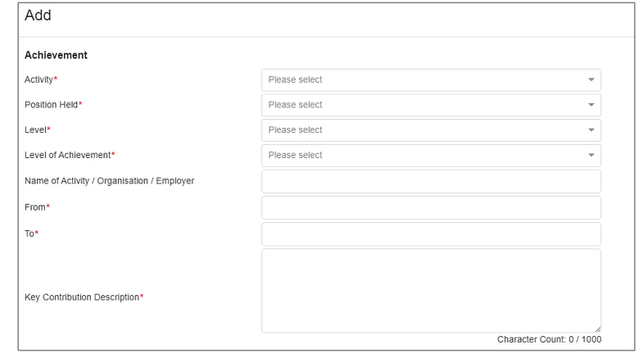
Task: Open the Activity dropdown
Action: click(431, 79)
